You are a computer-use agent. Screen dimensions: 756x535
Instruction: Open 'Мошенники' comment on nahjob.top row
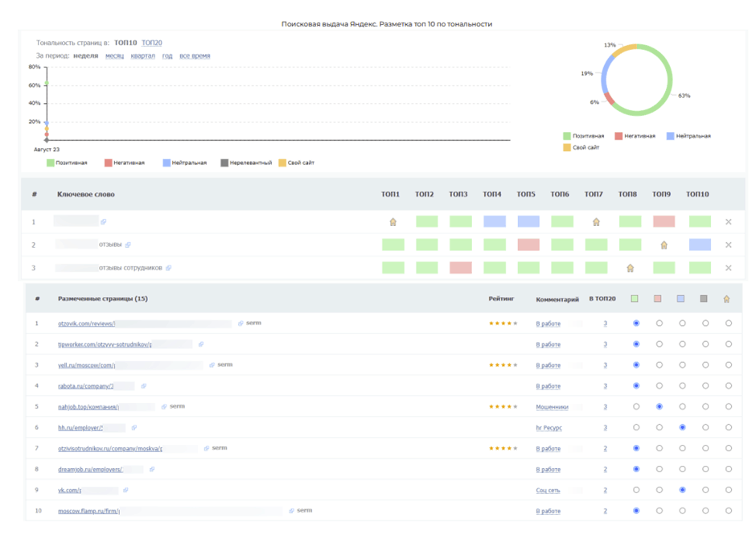[x=552, y=407]
